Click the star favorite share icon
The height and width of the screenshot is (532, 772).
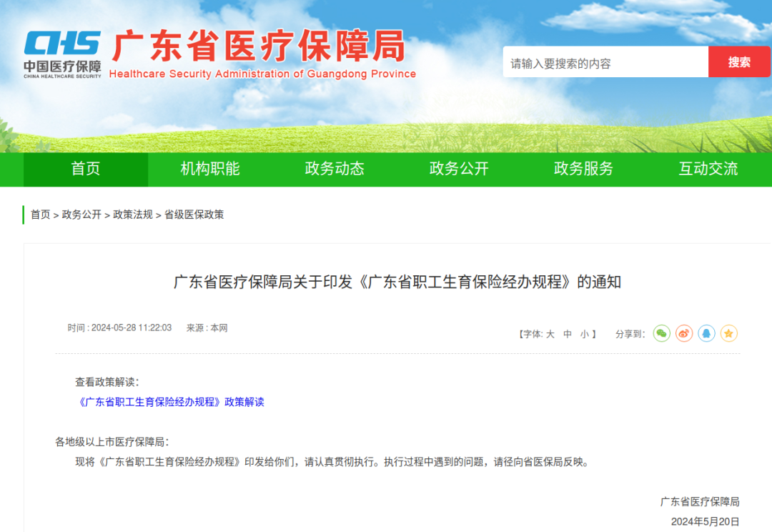pos(728,333)
